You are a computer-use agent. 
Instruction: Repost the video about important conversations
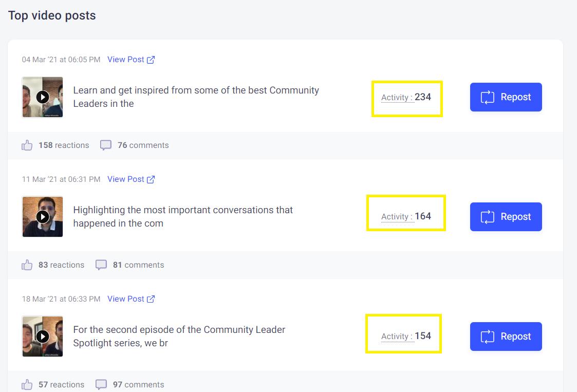[506, 216]
